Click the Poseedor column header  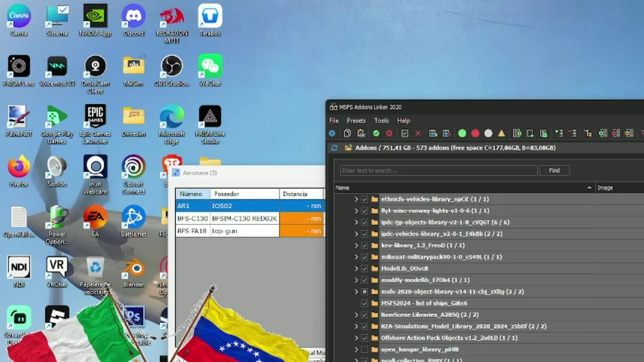245,194
